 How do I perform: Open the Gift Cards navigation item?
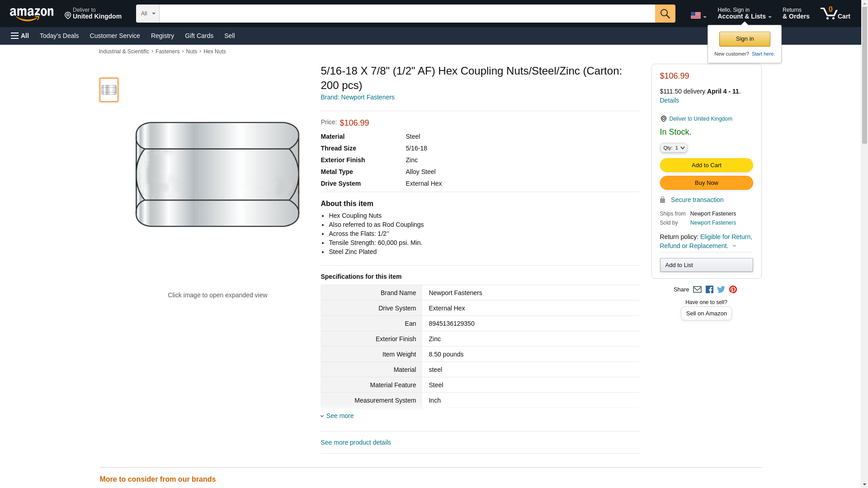point(199,36)
